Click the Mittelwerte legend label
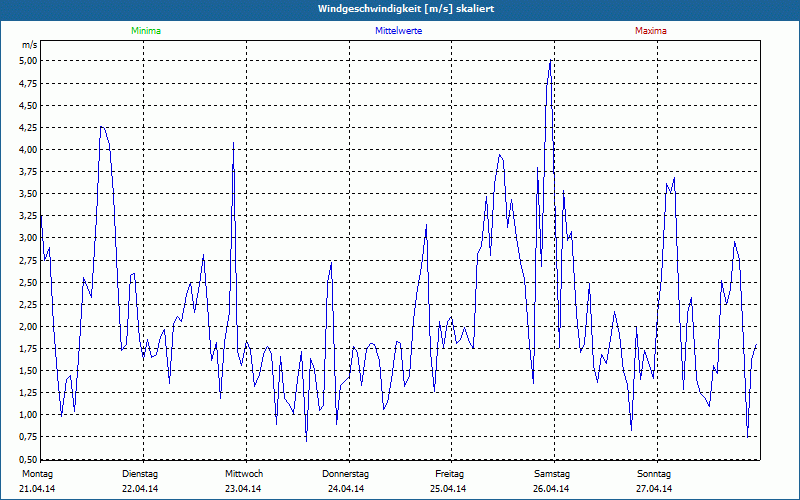 [x=398, y=31]
